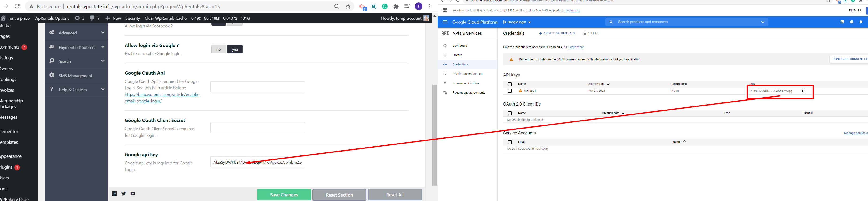Click the WordPress page vertical scrollbar
Image resolution: width=868 pixels, height=201 pixels.
tap(435, 135)
